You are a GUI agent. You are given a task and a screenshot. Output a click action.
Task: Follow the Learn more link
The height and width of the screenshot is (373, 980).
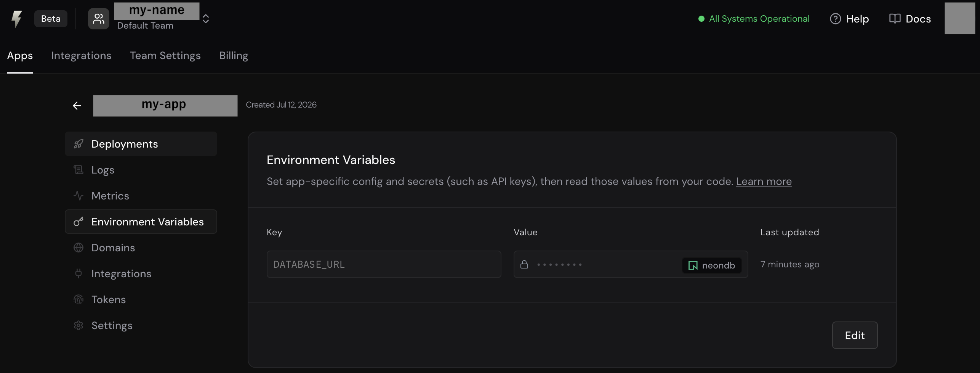coord(764,181)
